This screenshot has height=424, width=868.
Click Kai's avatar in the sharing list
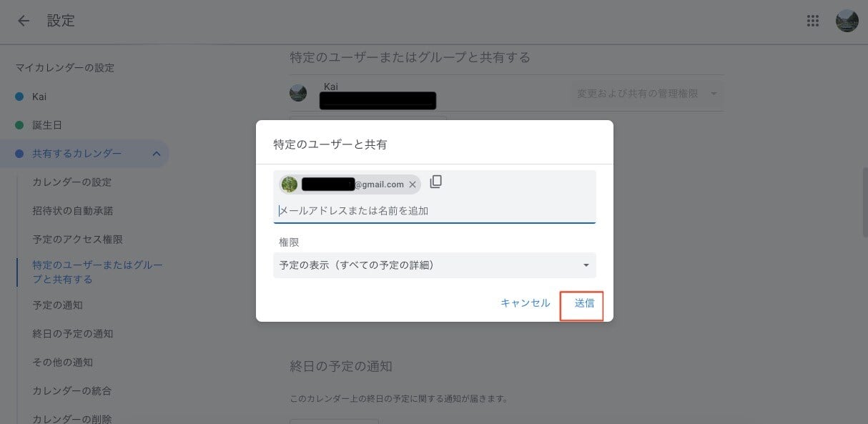tap(298, 93)
